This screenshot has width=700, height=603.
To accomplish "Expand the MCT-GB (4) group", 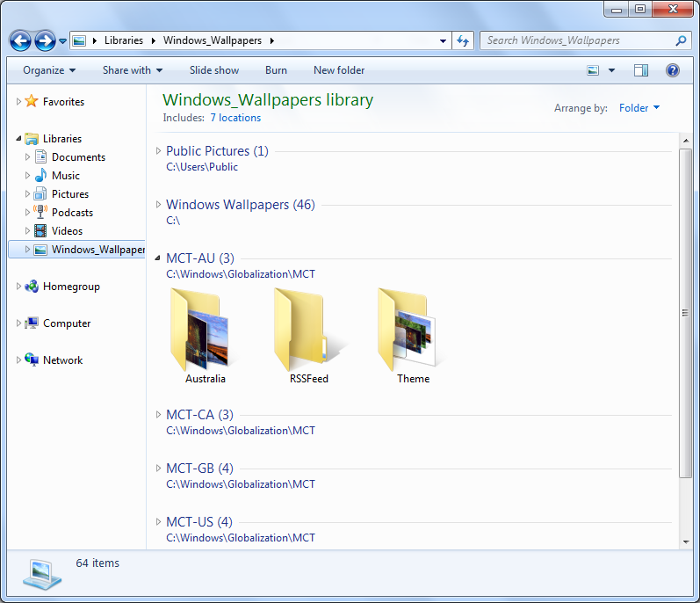I will pyautogui.click(x=158, y=469).
